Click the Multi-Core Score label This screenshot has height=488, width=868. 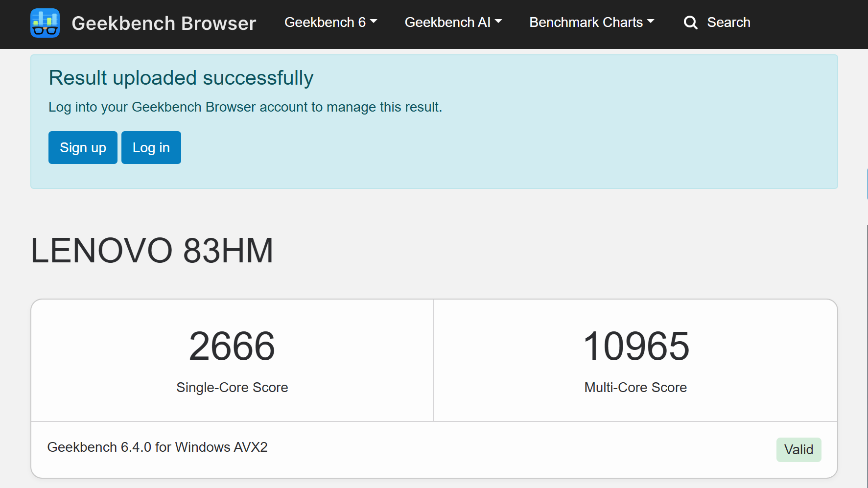635,387
